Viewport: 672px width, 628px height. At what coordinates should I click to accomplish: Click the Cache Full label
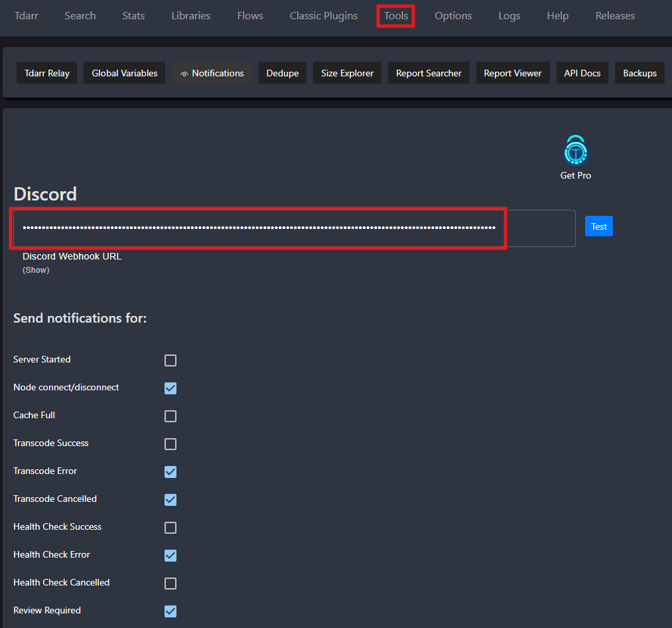click(x=34, y=415)
